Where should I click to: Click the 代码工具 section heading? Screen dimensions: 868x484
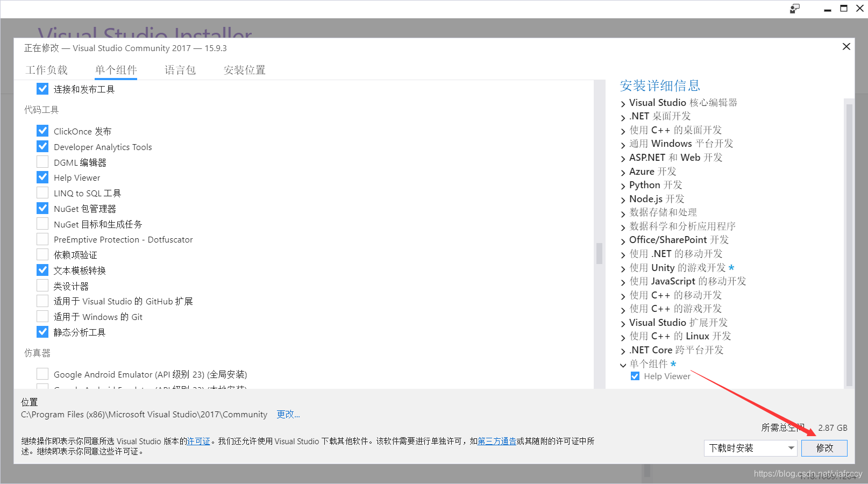pos(41,110)
